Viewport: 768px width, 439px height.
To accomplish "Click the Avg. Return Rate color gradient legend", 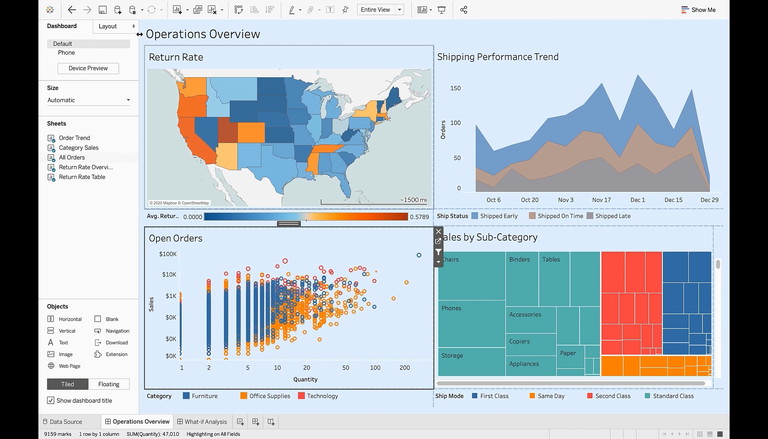I will (306, 216).
